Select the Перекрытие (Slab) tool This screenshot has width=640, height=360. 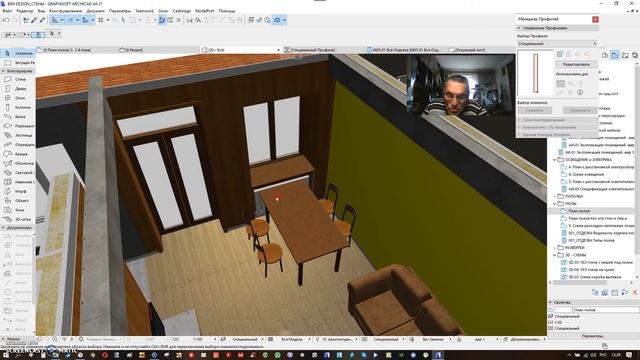pyautogui.click(x=18, y=126)
